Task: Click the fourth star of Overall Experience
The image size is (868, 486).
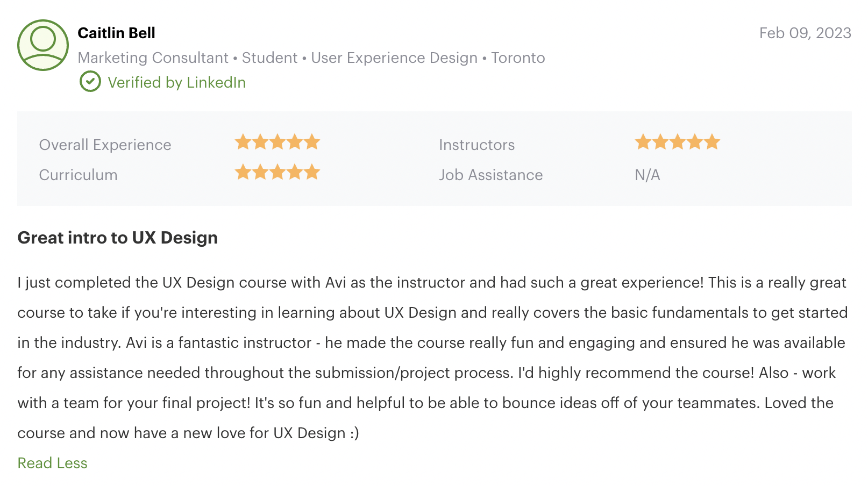Action: (x=295, y=142)
